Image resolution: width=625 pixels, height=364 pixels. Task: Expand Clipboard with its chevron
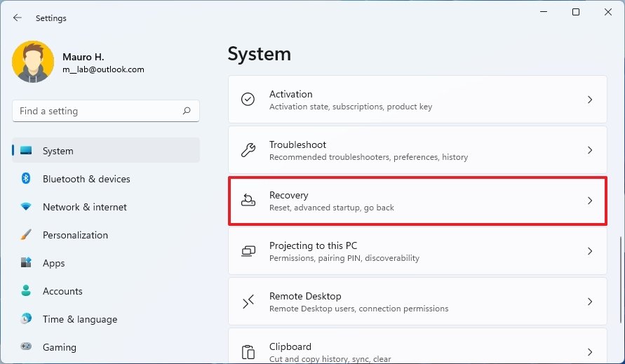click(590, 351)
